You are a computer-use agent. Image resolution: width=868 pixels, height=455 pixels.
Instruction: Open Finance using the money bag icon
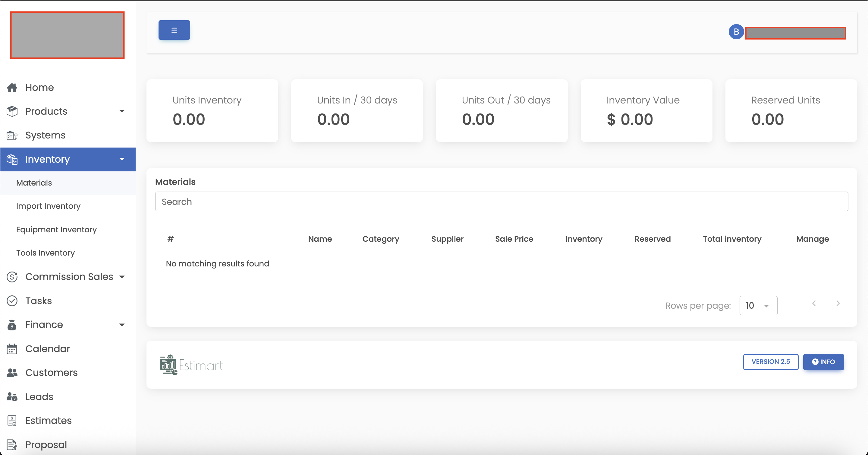12,324
